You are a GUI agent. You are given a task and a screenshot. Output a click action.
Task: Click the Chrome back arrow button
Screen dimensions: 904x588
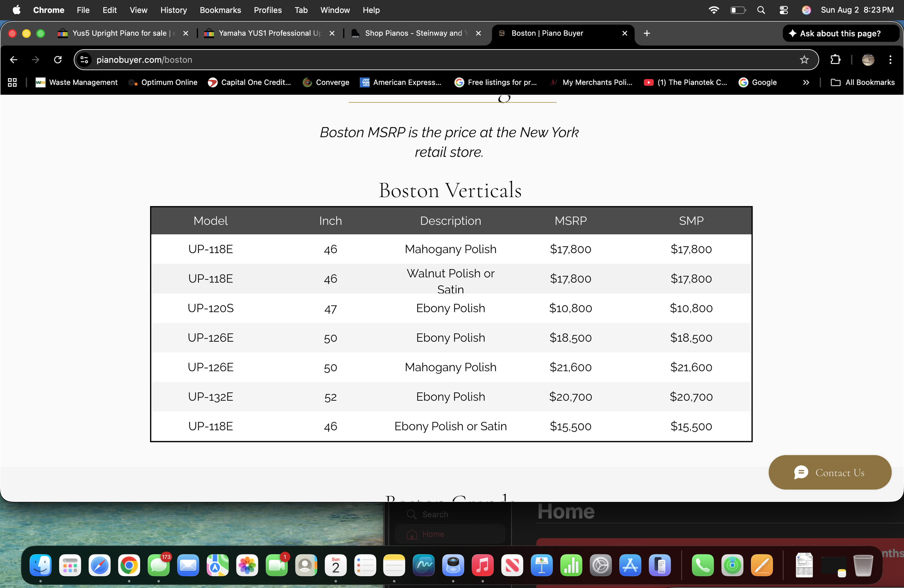(14, 60)
